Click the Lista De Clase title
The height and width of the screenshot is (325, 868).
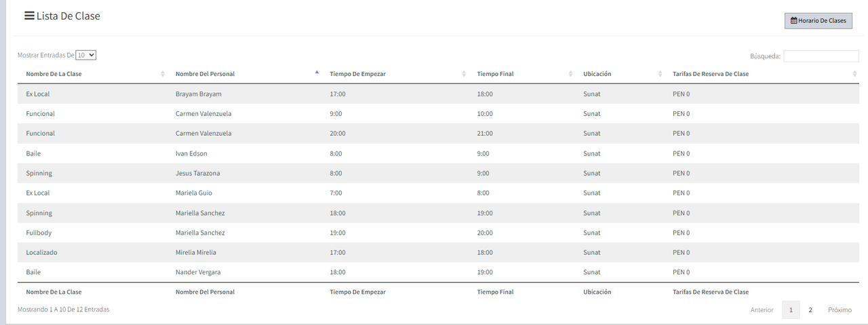(68, 16)
